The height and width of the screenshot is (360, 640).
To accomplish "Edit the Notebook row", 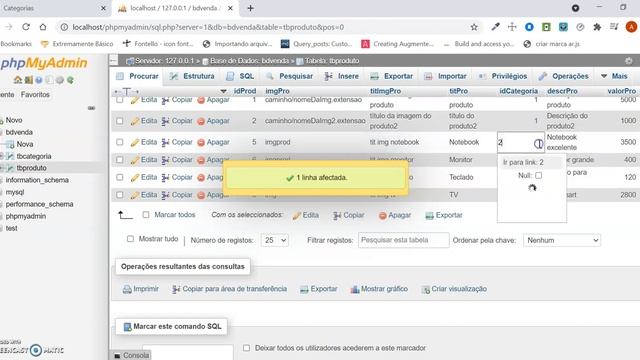I will click(x=144, y=142).
